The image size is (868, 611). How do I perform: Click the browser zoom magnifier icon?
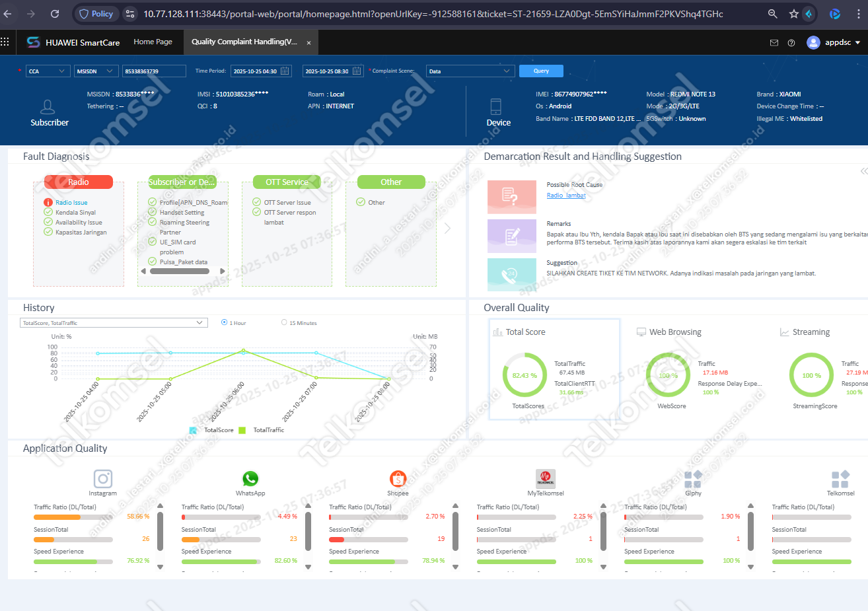[772, 14]
